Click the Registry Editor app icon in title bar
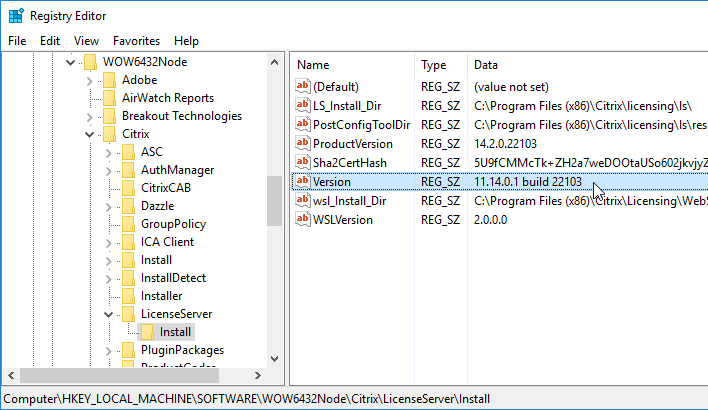This screenshot has height=410, width=708. point(16,16)
